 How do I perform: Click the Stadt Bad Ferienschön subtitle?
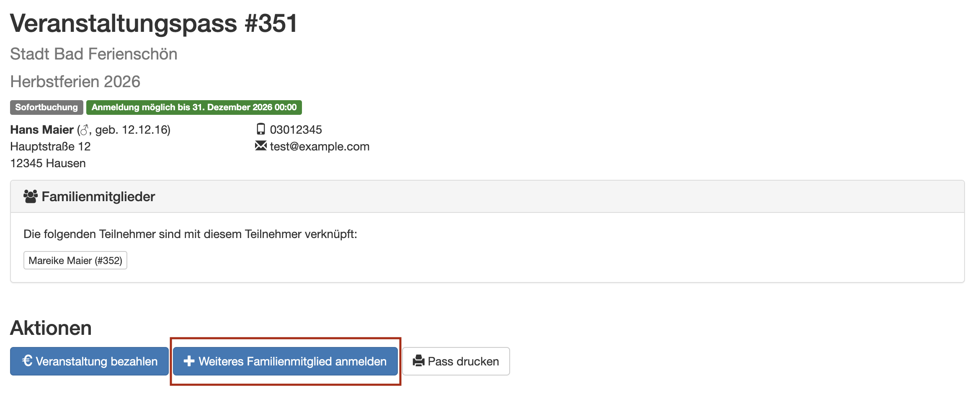pos(94,54)
